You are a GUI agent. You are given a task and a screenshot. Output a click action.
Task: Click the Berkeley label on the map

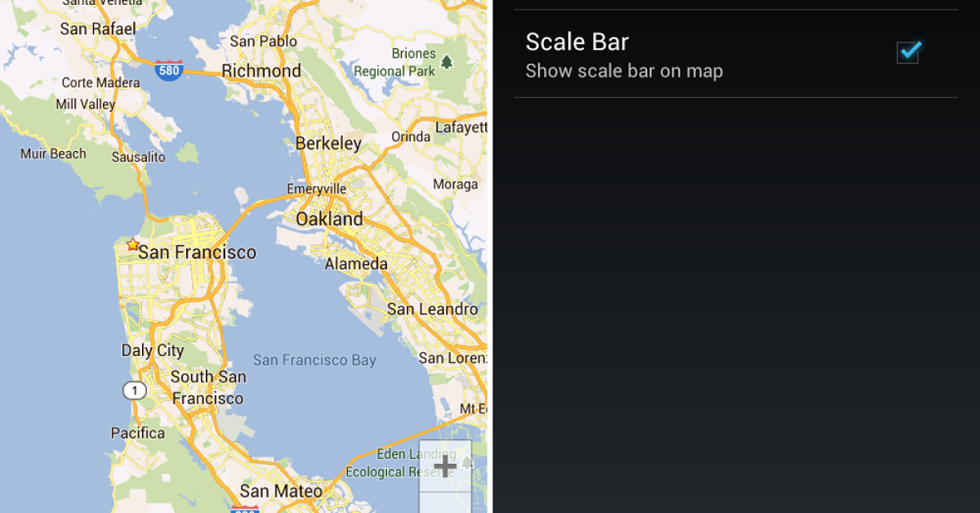328,144
